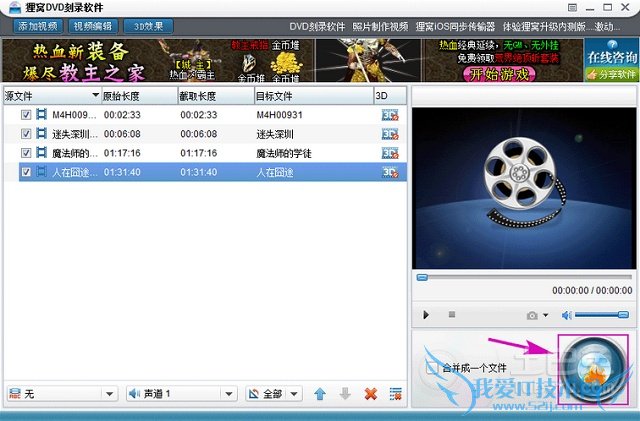Start burning with the round convert button
The image size is (640, 421).
(593, 369)
